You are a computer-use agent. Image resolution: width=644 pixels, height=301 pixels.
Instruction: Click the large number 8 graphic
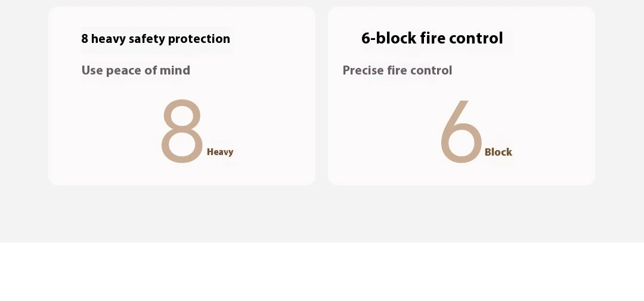(182, 132)
